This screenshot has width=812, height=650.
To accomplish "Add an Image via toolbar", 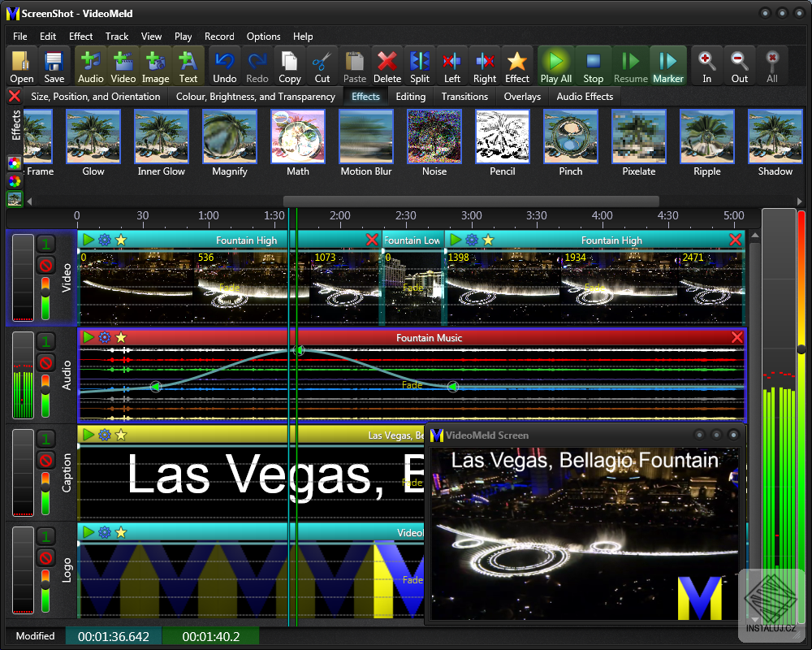I will coord(155,66).
